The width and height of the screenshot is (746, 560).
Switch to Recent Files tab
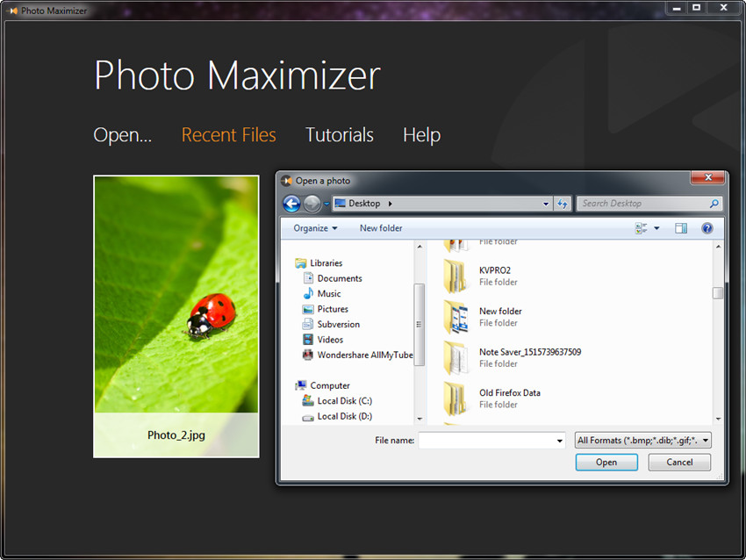(228, 135)
